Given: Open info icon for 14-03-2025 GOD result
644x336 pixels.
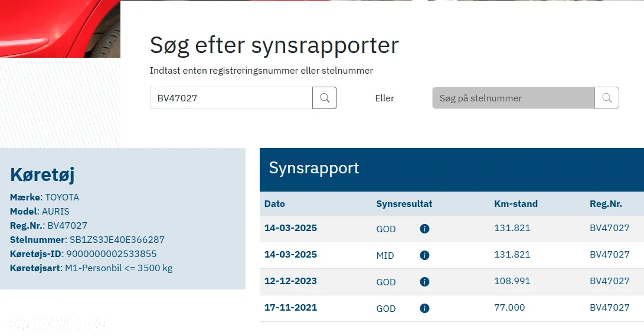Looking at the screenshot, I should click(424, 229).
